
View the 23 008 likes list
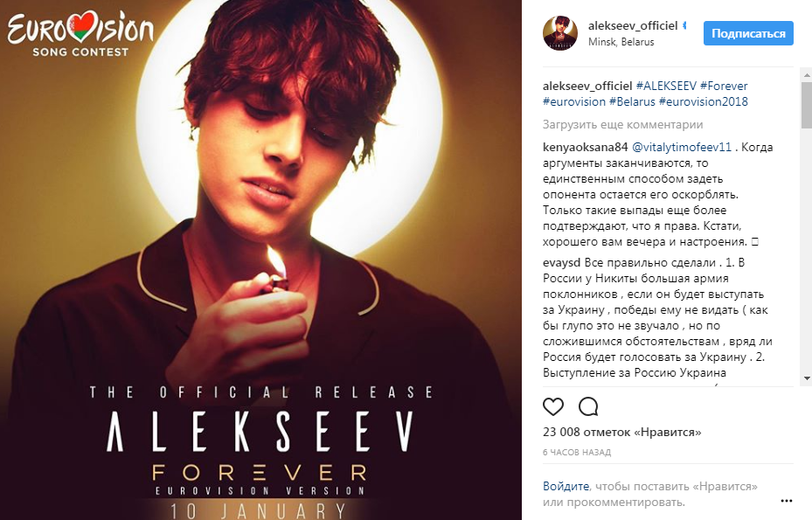(622, 432)
